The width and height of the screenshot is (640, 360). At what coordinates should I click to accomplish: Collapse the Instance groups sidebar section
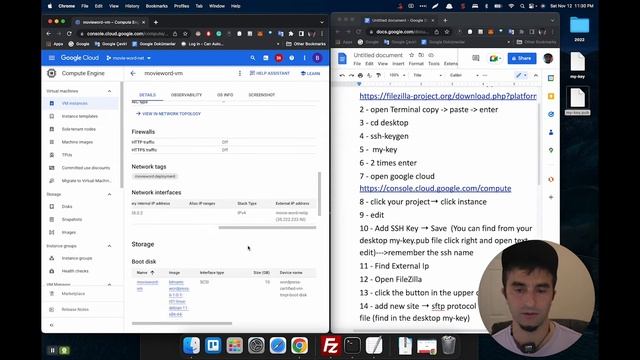point(109,246)
